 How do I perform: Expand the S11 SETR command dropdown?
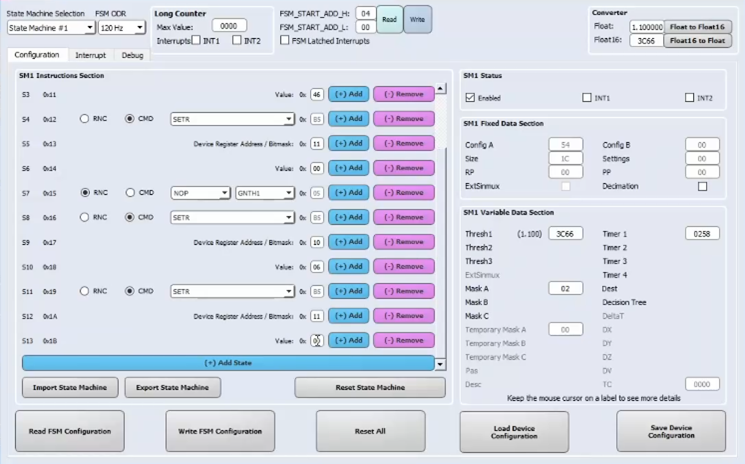(232, 291)
